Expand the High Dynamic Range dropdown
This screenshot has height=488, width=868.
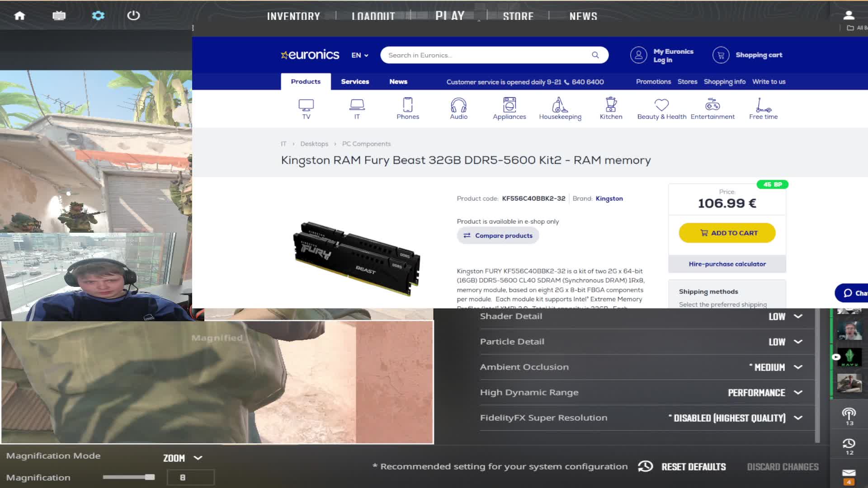pyautogui.click(x=798, y=392)
